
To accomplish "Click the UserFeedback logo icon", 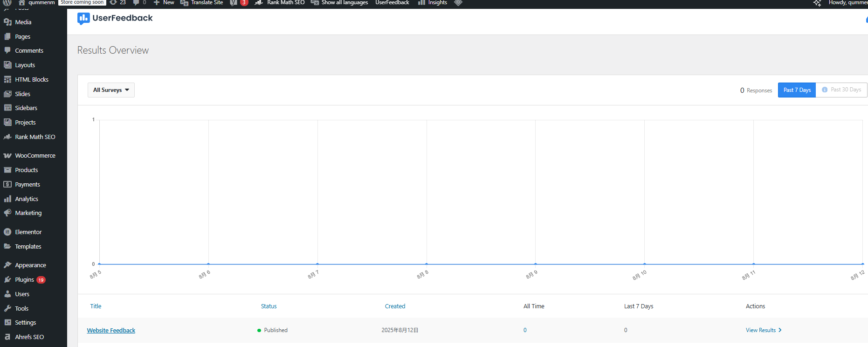I will [x=83, y=19].
